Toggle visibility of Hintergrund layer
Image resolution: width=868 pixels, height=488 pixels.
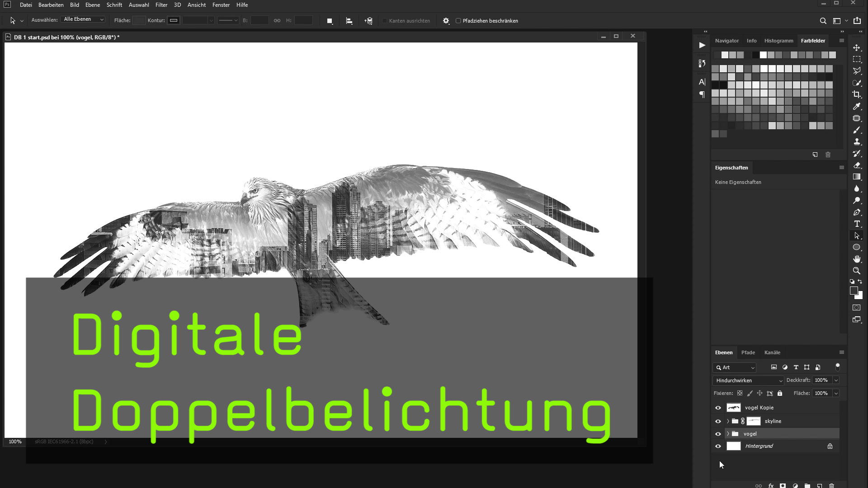(x=718, y=446)
